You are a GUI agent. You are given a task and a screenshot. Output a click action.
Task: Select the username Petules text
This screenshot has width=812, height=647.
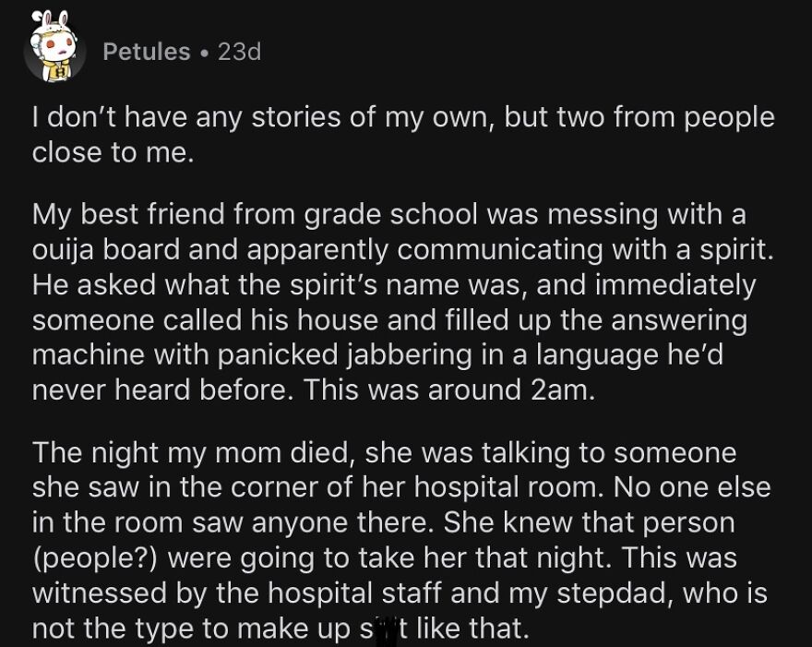coord(148,52)
